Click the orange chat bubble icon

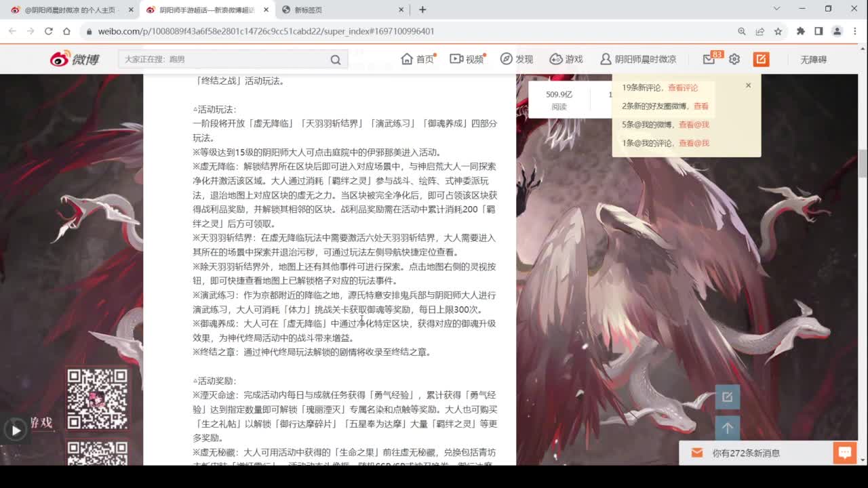pyautogui.click(x=845, y=453)
